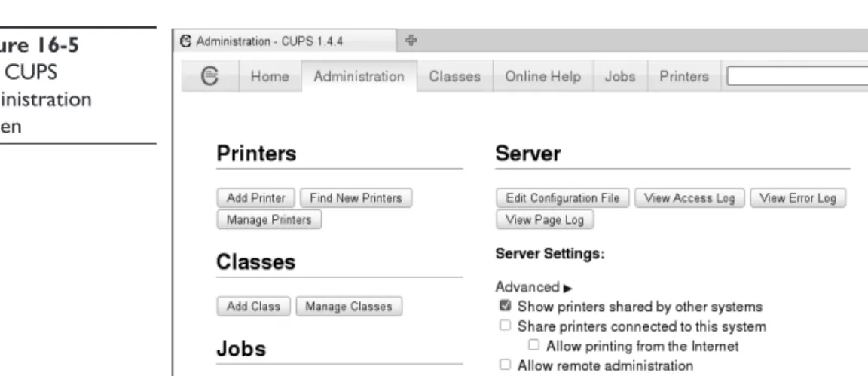View the Jobs tab
Viewport: 868px width, 376px height.
[x=620, y=76]
